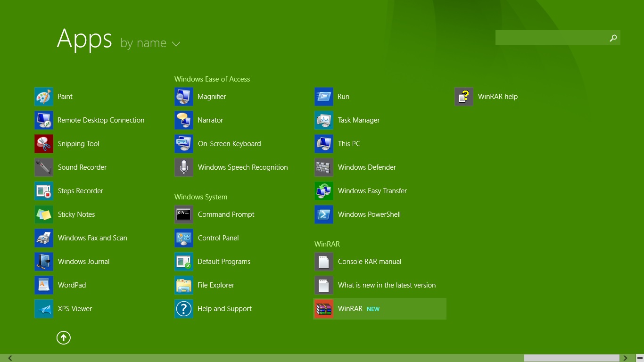Click the search magnifying glass button
This screenshot has height=362, width=644.
click(613, 38)
